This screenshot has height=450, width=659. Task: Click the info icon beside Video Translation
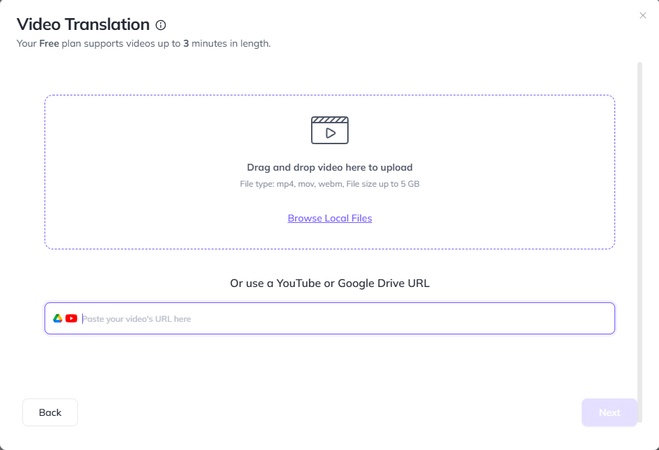coord(160,25)
